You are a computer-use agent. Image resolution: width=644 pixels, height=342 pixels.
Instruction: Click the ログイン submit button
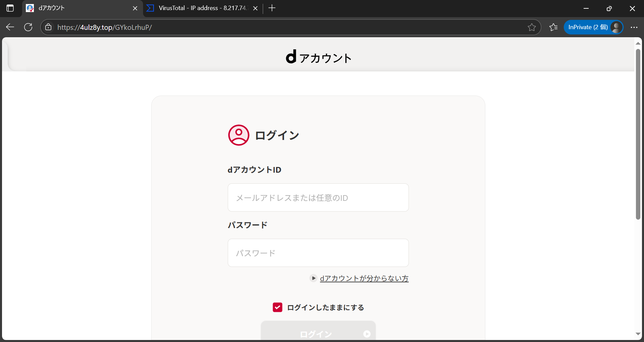tap(318, 331)
